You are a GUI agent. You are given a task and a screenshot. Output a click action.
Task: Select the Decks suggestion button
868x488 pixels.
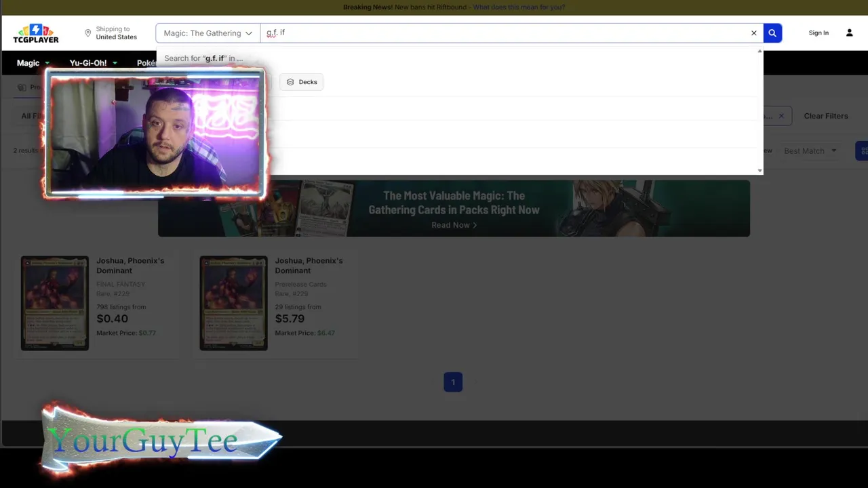tap(302, 82)
